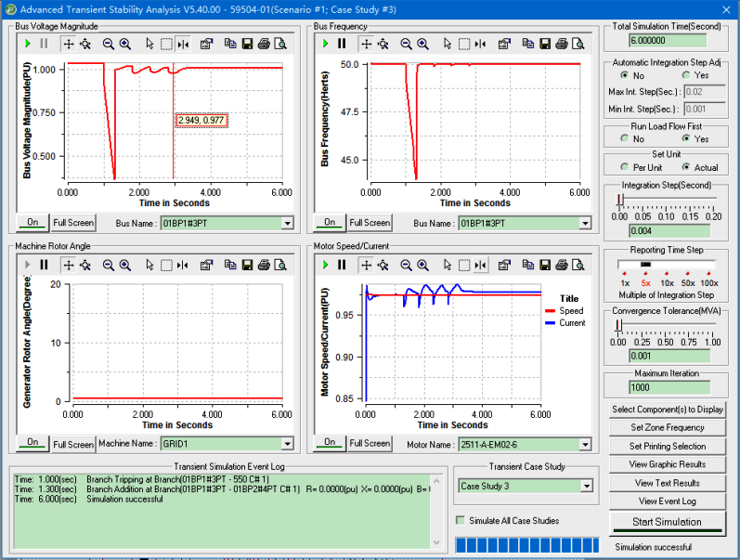Activate box-select tool in Bus Voltage toolbar

pos(166,44)
